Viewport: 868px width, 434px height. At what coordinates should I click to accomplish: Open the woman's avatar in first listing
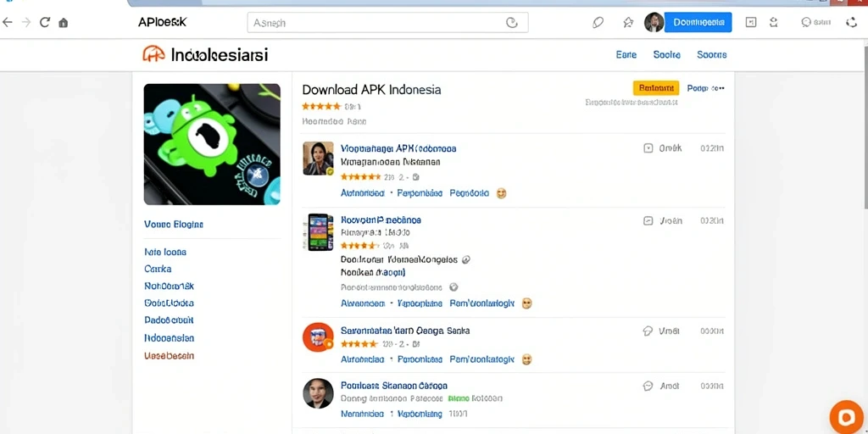[x=319, y=159]
